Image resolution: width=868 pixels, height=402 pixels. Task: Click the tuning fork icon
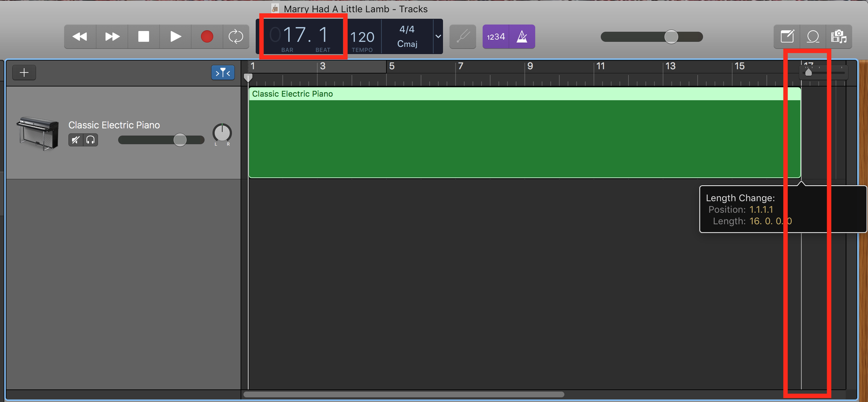click(463, 37)
